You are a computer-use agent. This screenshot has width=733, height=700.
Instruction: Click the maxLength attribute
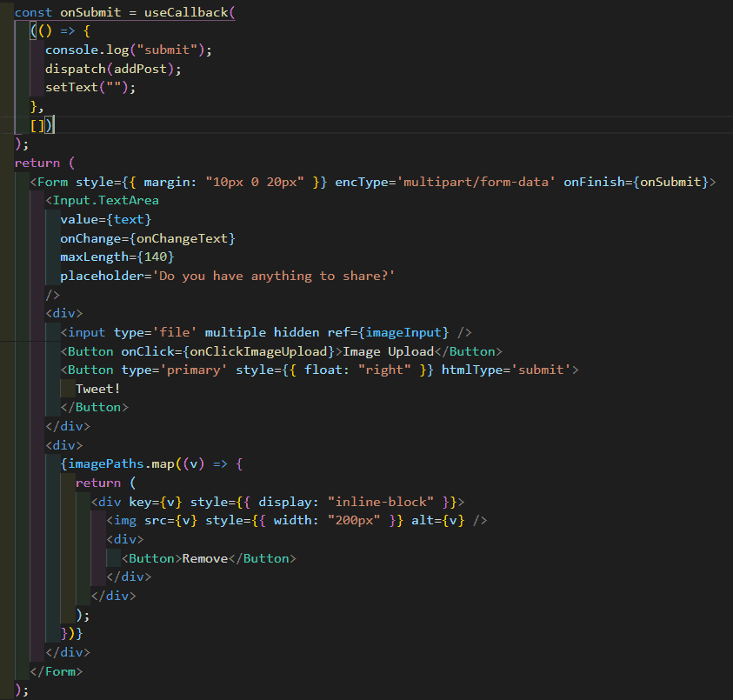[x=95, y=257]
